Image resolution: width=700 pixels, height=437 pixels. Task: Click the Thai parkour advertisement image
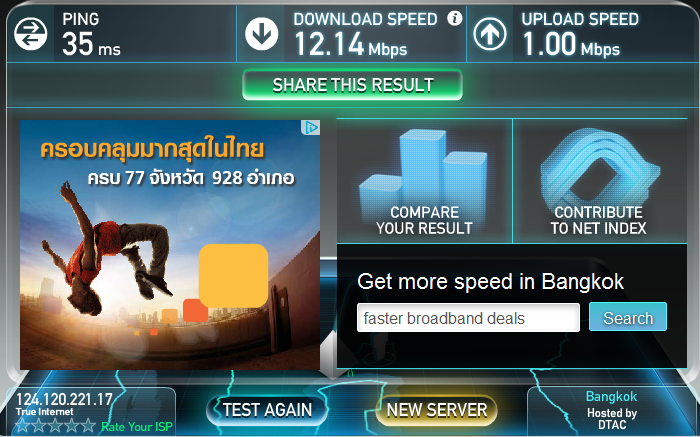[170, 245]
